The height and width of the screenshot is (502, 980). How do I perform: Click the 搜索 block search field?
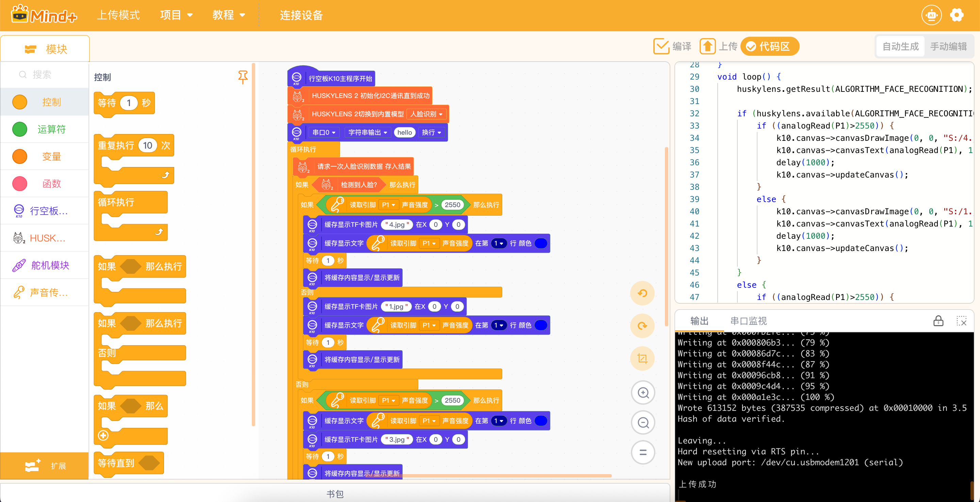pos(45,74)
